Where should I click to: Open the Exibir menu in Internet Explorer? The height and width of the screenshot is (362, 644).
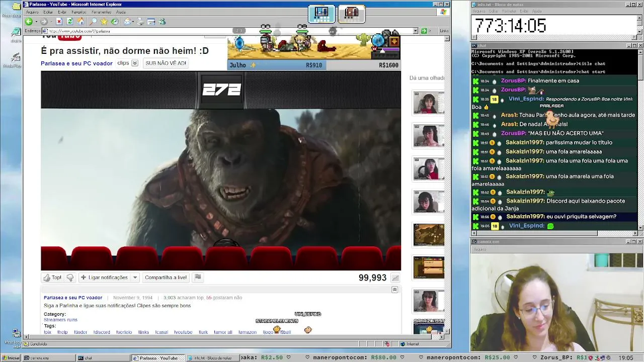pyautogui.click(x=62, y=12)
